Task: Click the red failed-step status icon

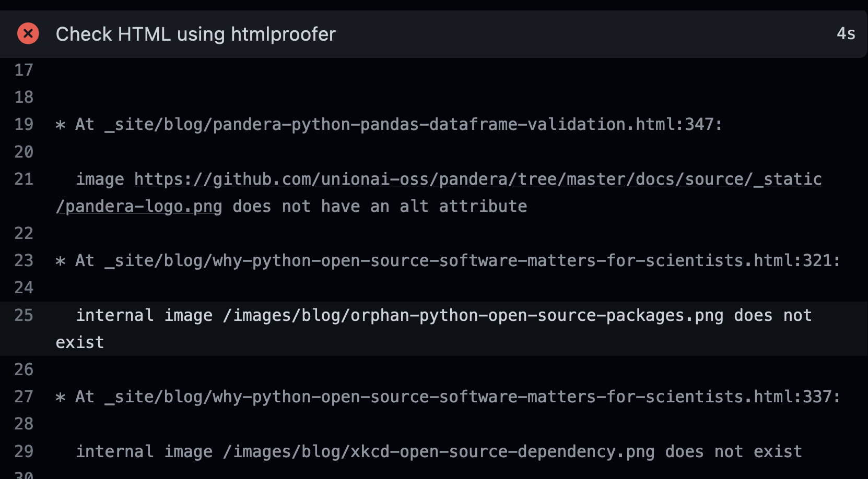Action: (x=28, y=34)
